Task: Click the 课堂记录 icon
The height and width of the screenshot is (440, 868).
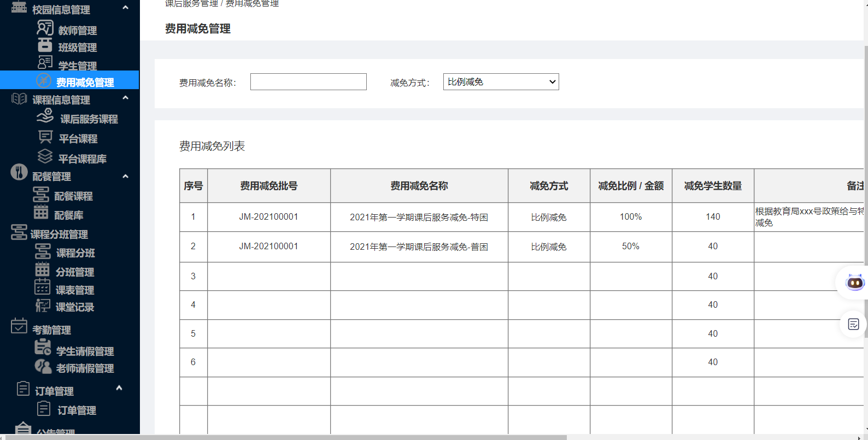Action: coord(43,305)
